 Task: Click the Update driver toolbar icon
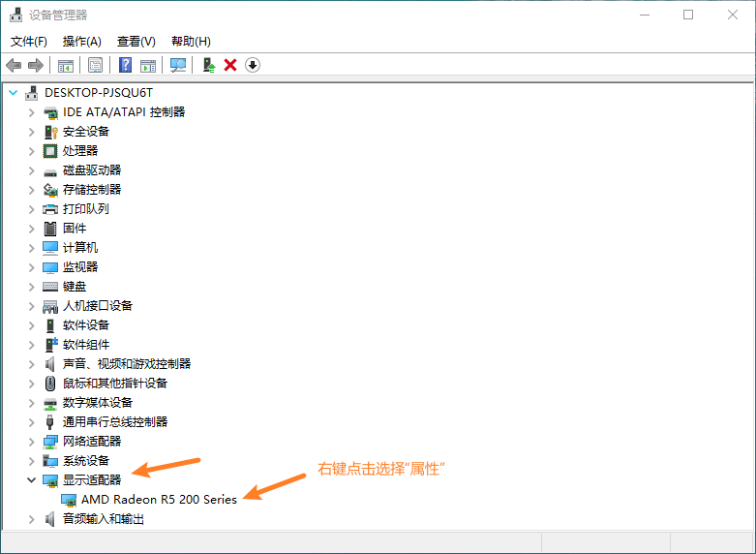209,65
